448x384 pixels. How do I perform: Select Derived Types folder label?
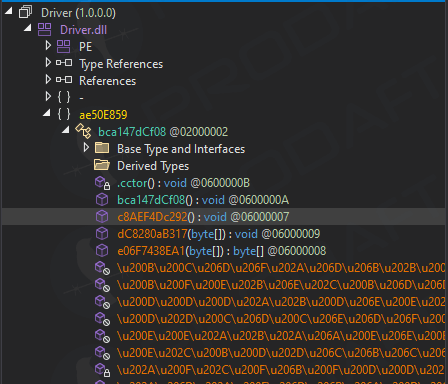[153, 166]
